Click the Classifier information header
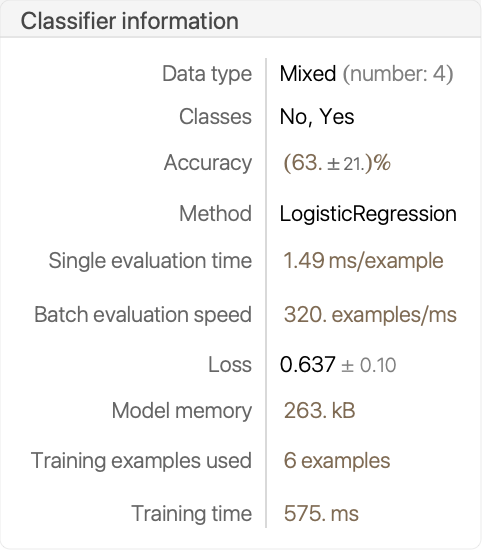This screenshot has height=551, width=483. (x=129, y=21)
